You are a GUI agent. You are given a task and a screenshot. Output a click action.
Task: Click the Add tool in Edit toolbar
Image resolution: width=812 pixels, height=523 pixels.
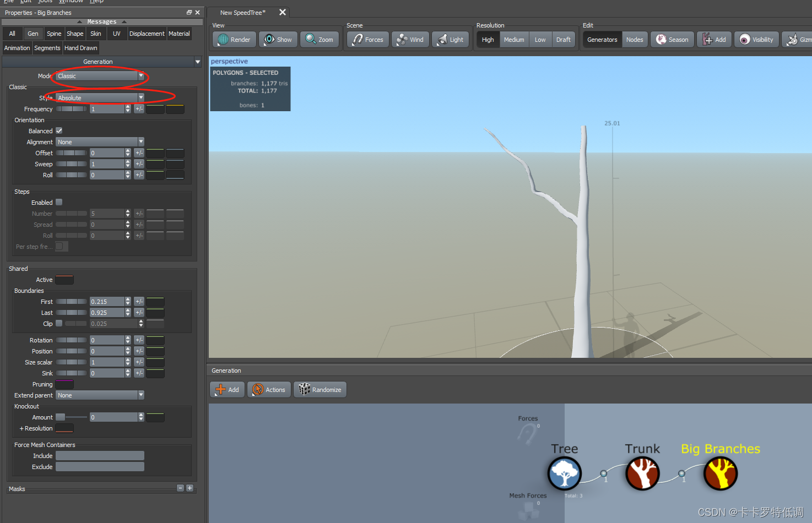point(714,40)
